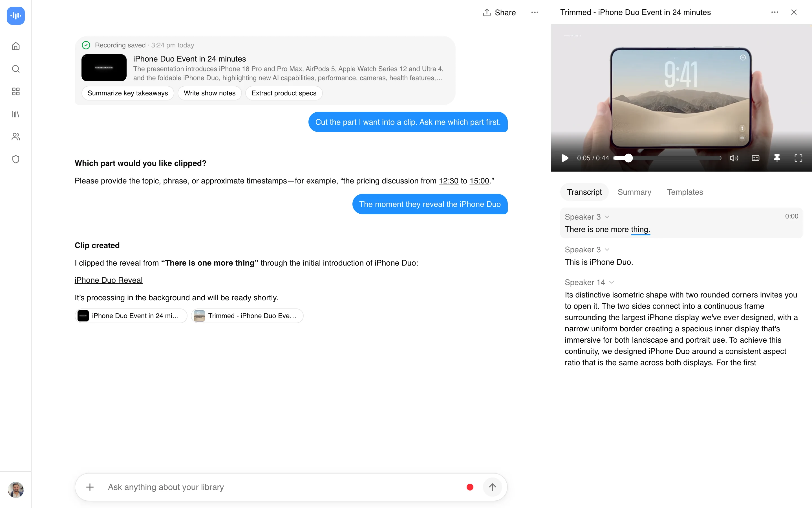812x508 pixels.
Task: Click the app logo waveform icon
Action: (x=16, y=16)
